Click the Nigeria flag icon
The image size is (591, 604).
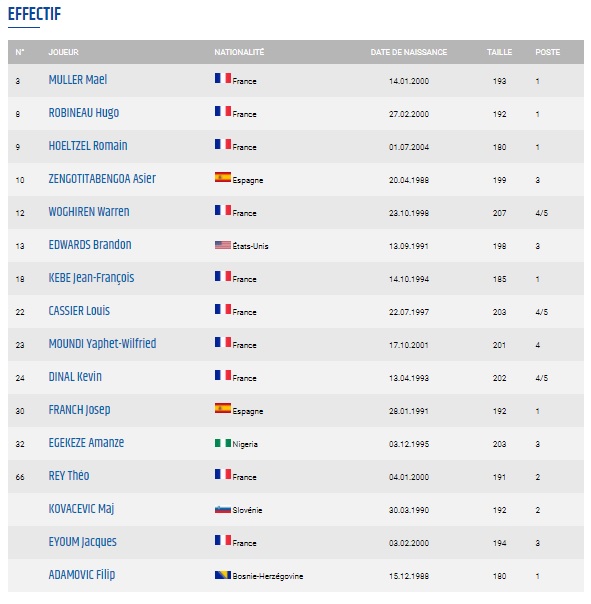coord(223,443)
